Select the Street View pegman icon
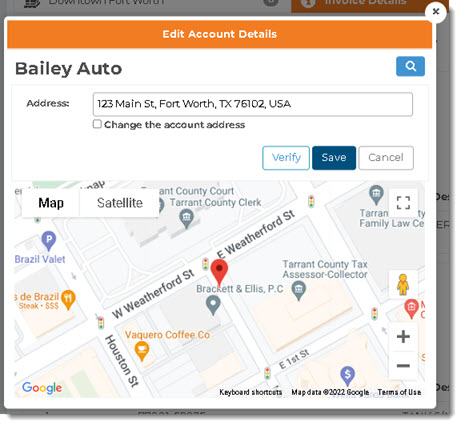This screenshot has width=461, height=426. pos(403,285)
